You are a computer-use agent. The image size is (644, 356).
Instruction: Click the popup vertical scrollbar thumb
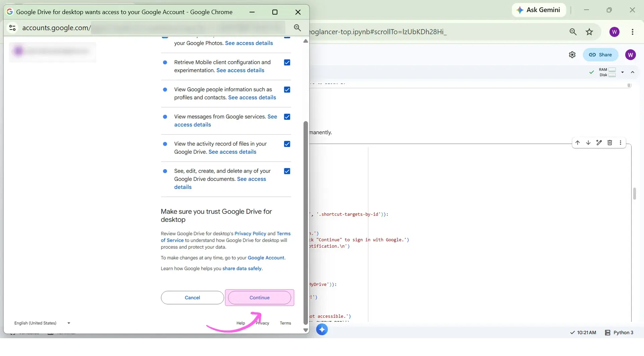[x=306, y=223]
